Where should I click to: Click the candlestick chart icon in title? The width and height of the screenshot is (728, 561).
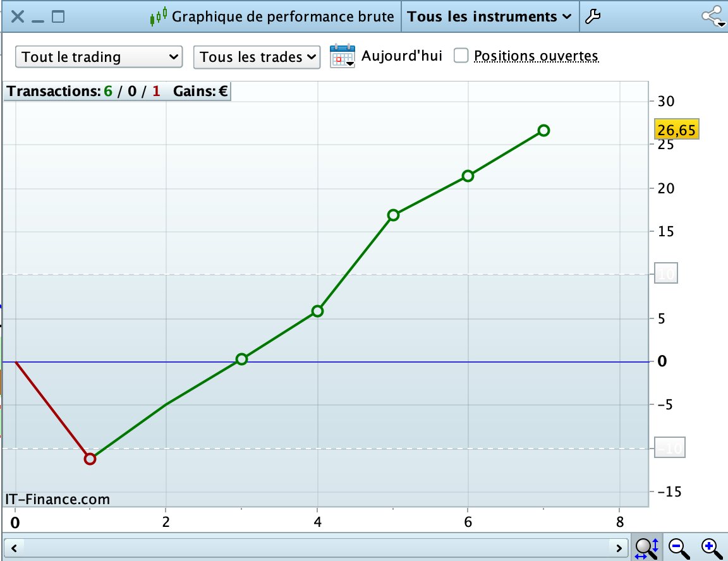click(x=159, y=16)
